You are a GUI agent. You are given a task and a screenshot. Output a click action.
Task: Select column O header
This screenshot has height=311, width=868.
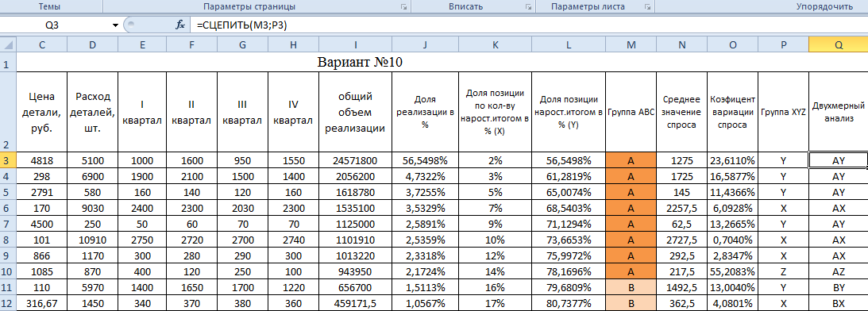(733, 45)
